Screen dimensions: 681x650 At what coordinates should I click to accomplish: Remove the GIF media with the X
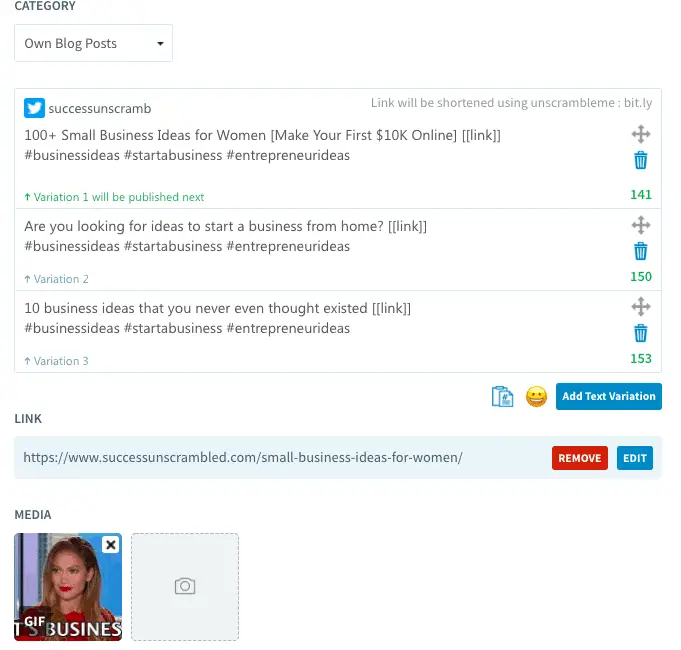pyautogui.click(x=111, y=544)
